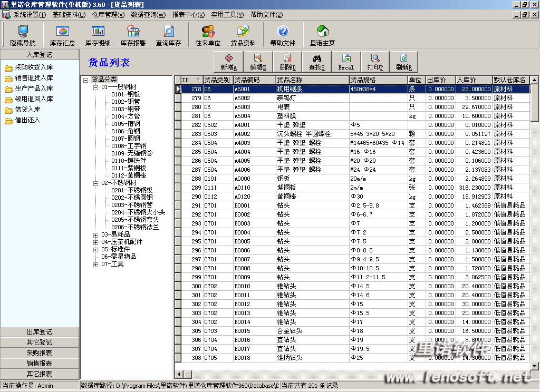The image size is (540, 392).
Task: Sort by the 货品名称 column header
Action: pos(312,80)
